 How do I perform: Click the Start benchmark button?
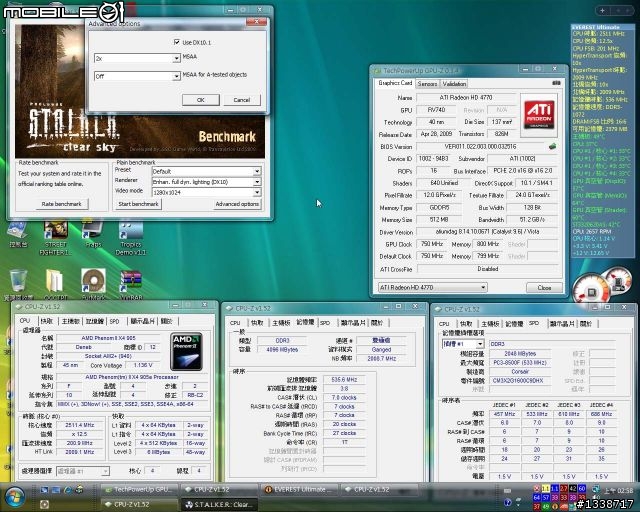(138, 204)
